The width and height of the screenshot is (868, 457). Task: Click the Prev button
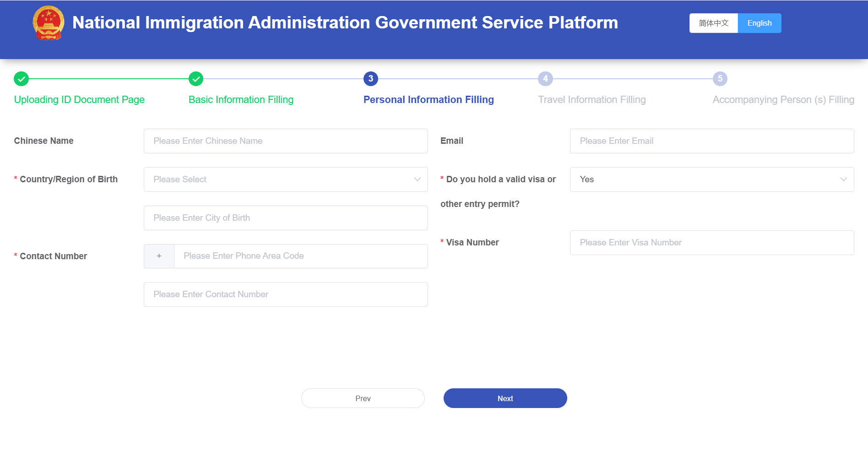pyautogui.click(x=363, y=398)
